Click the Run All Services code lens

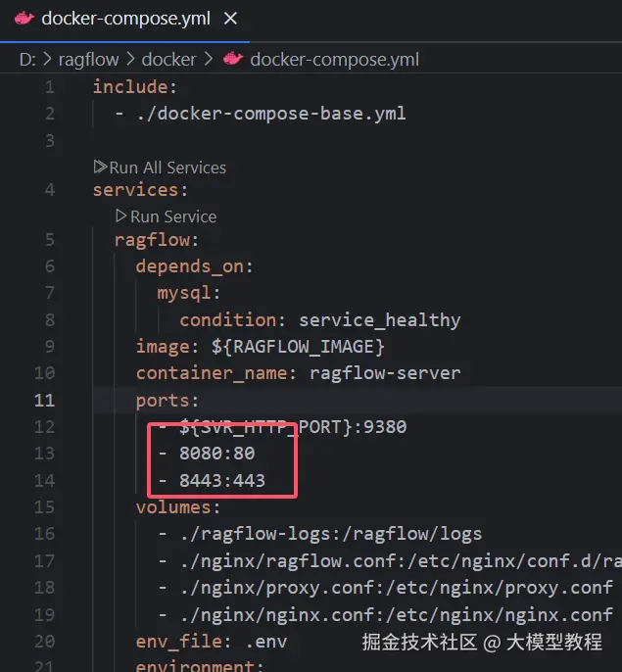pos(167,168)
